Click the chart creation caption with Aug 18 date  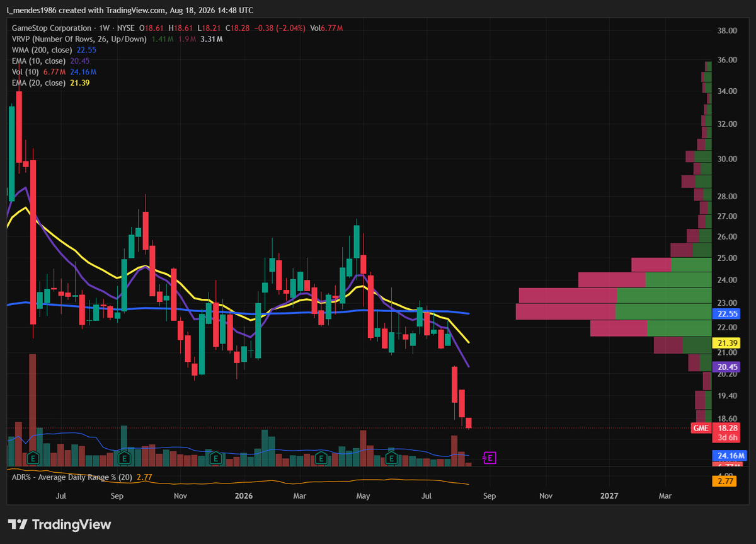point(130,10)
